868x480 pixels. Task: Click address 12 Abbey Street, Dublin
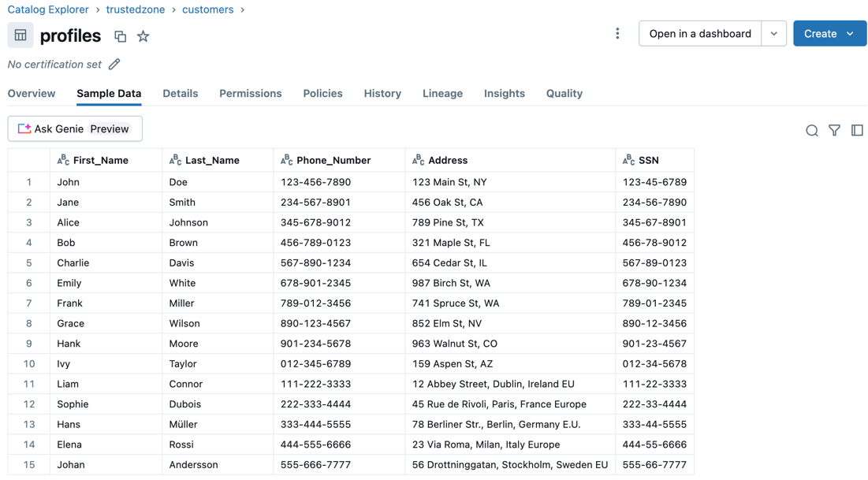510,384
